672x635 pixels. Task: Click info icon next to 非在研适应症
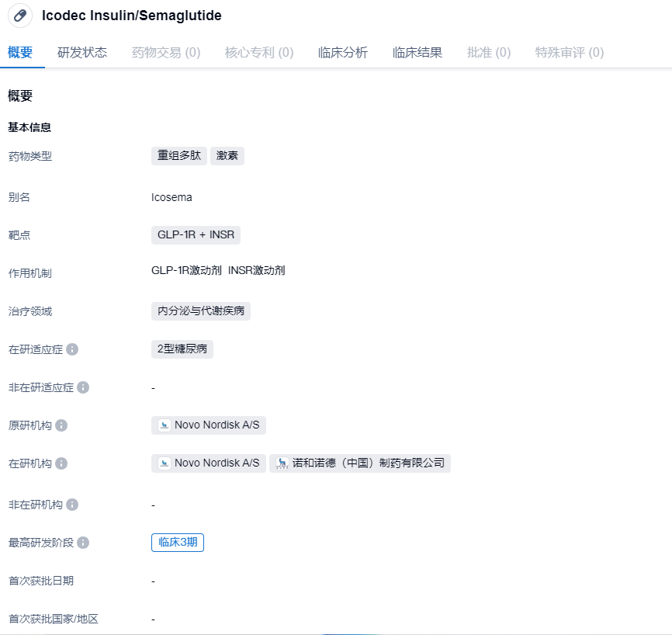coord(83,387)
